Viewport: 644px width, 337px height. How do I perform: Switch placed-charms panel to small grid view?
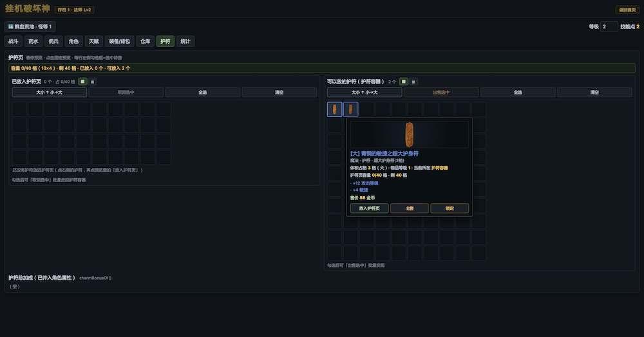point(92,82)
